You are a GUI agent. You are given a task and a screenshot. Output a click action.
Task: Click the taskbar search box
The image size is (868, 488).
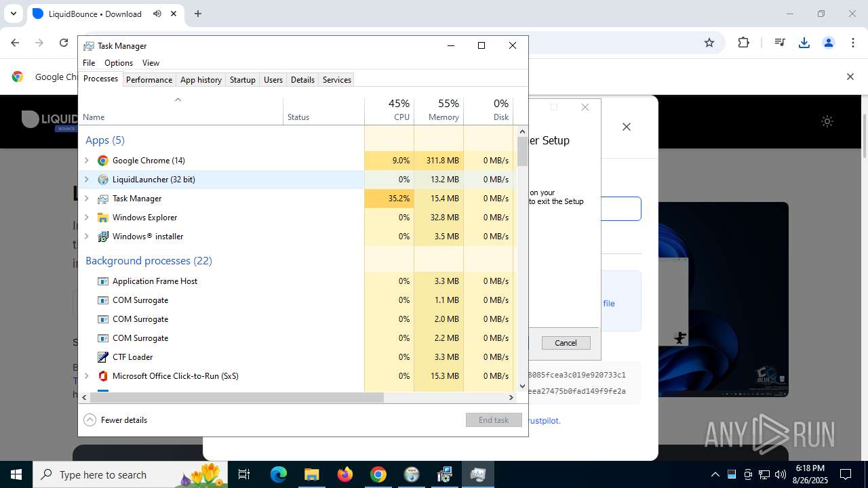click(x=130, y=474)
